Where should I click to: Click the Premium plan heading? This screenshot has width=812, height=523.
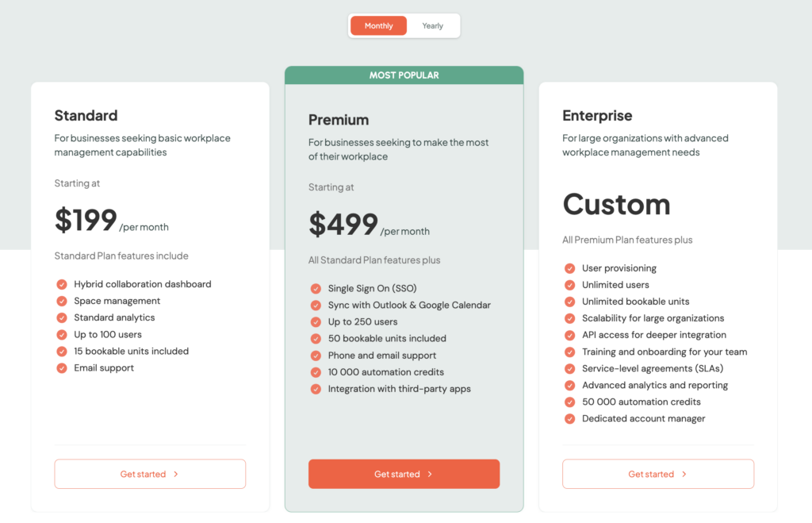coord(339,120)
